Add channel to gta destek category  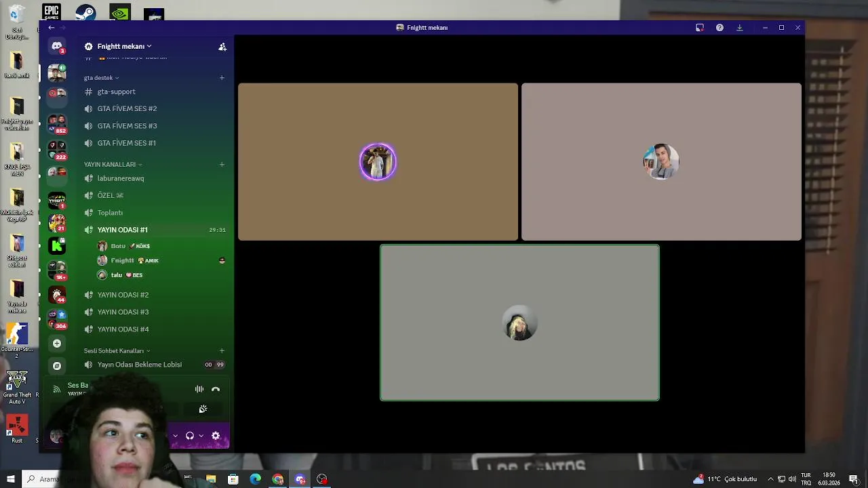(222, 78)
